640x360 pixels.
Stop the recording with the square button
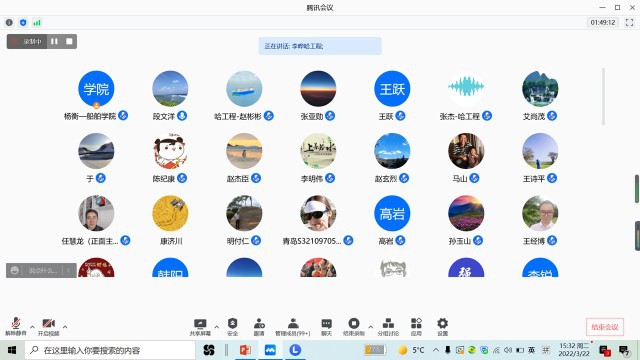click(x=69, y=41)
